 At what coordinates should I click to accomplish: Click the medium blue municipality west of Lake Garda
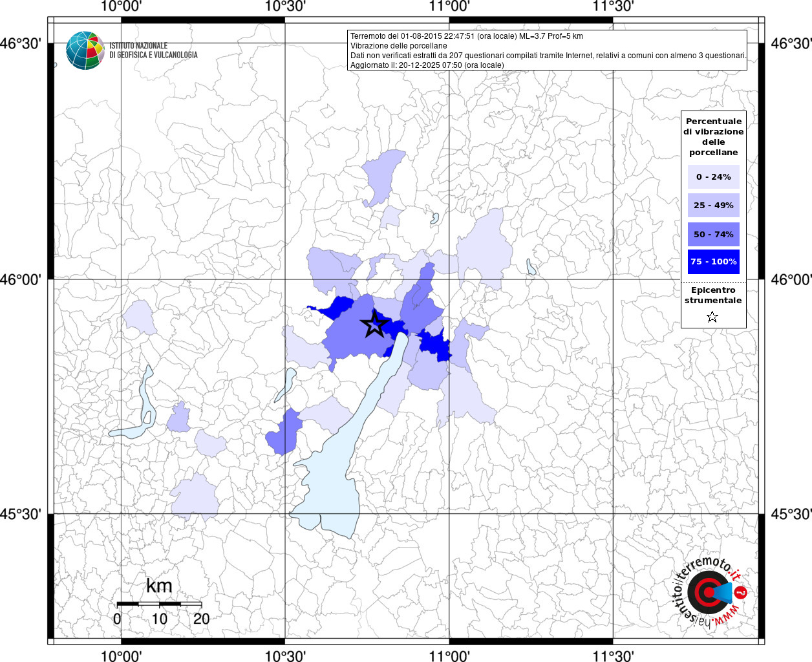284,432
